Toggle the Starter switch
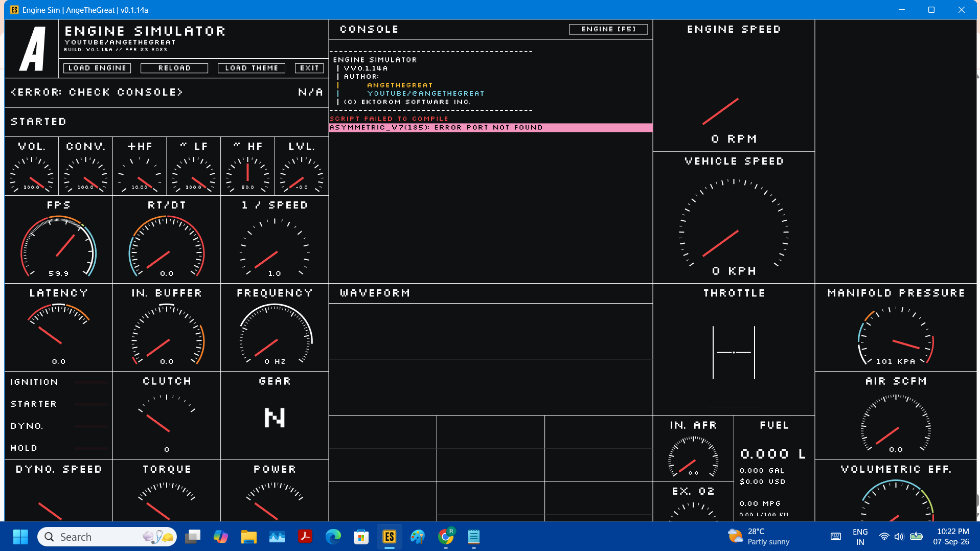The width and height of the screenshot is (980, 551). pos(59,404)
